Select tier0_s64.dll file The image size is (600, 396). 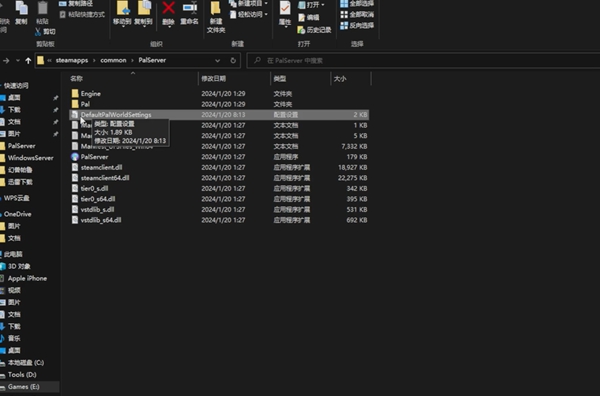click(219, 199)
